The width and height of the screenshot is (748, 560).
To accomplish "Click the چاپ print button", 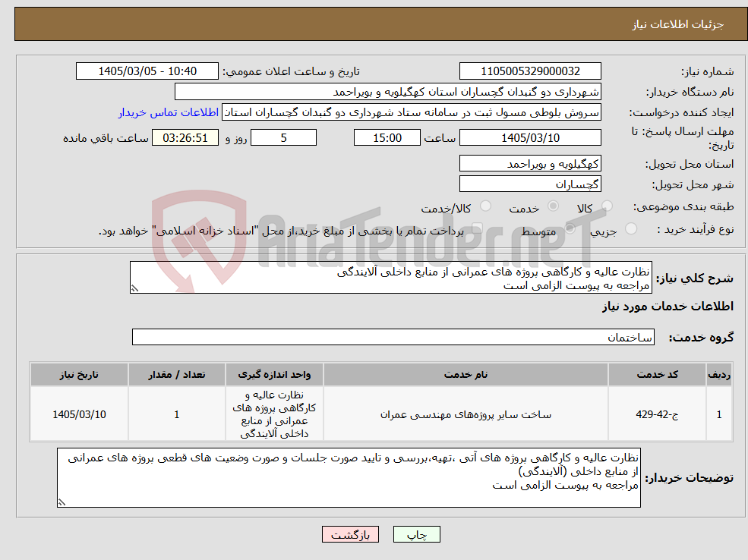I will tap(416, 535).
